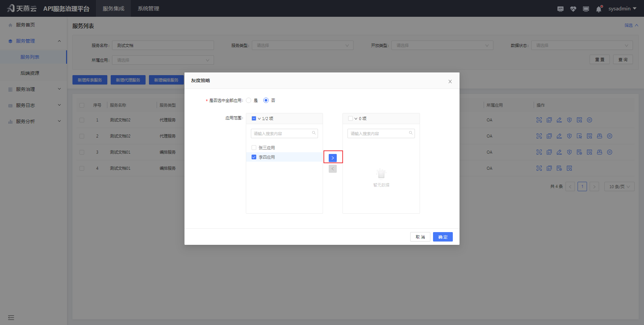The height and width of the screenshot is (325, 644).
Task: Click the screen display icon in header
Action: pos(586,9)
